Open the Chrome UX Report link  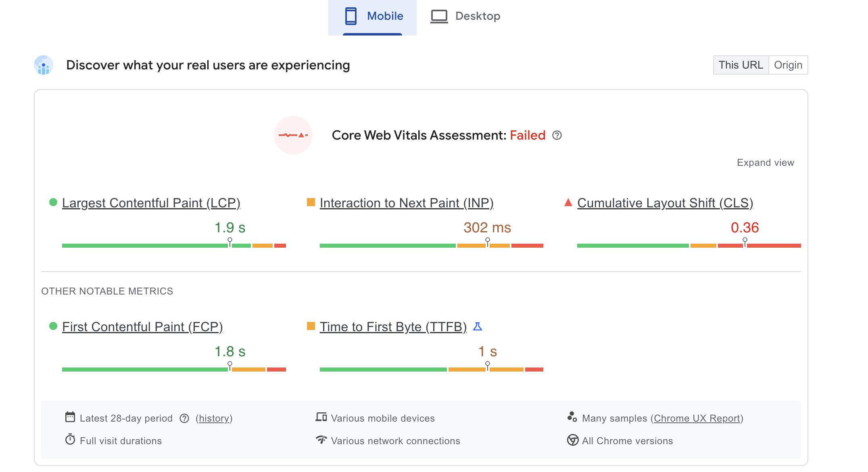(697, 418)
